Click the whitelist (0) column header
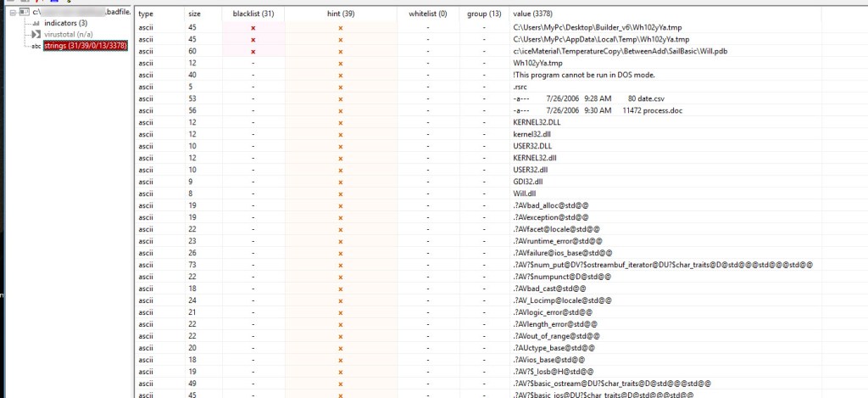The width and height of the screenshot is (868, 398). [x=428, y=14]
